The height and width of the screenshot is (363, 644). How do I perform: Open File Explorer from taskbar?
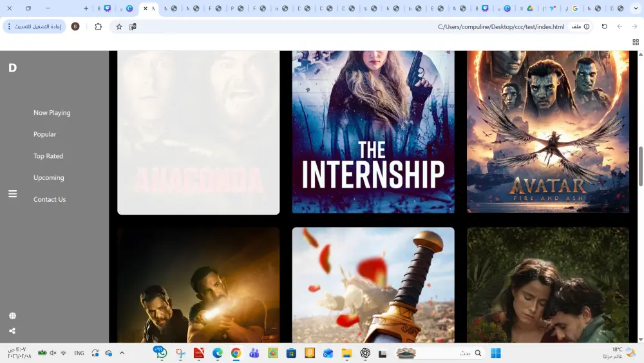(346, 353)
